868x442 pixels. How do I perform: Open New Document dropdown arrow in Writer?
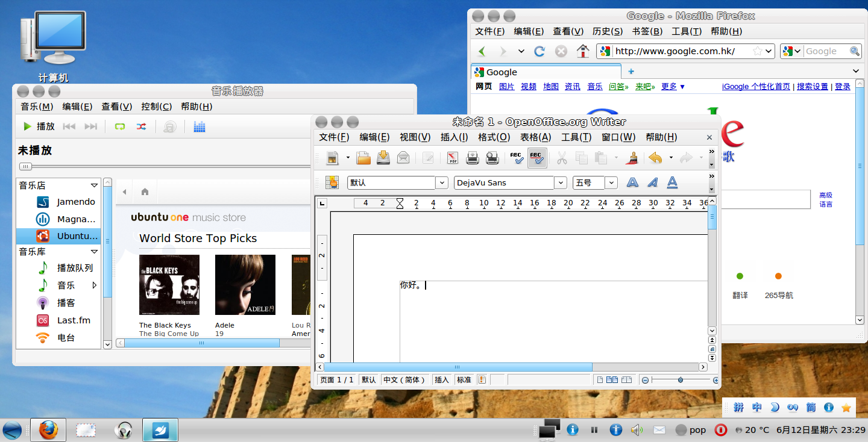point(348,158)
